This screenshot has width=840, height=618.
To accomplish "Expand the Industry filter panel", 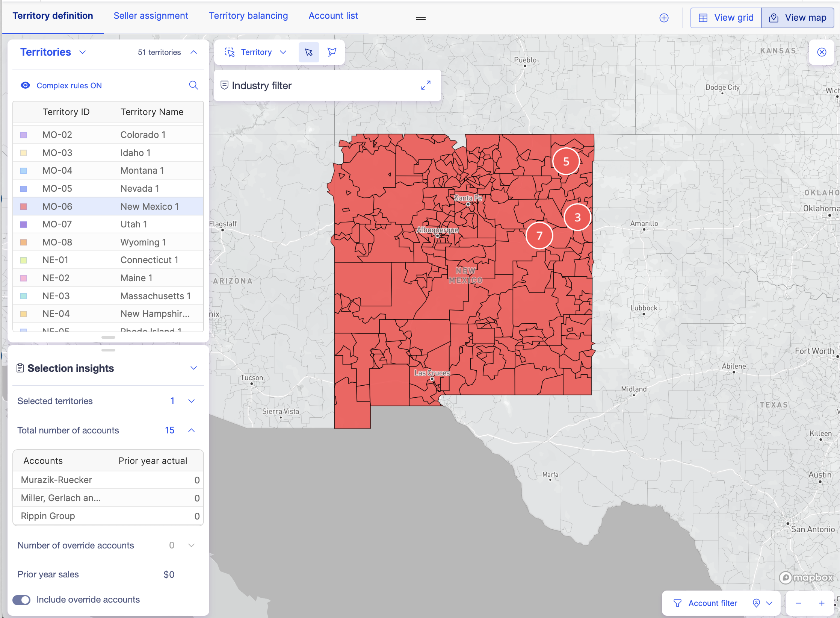I will click(426, 85).
